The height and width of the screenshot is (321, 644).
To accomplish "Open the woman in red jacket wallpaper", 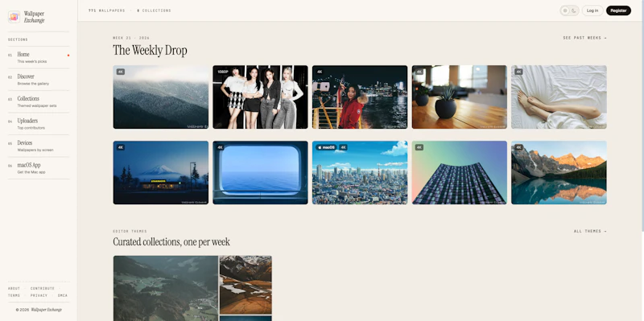I will click(x=360, y=97).
